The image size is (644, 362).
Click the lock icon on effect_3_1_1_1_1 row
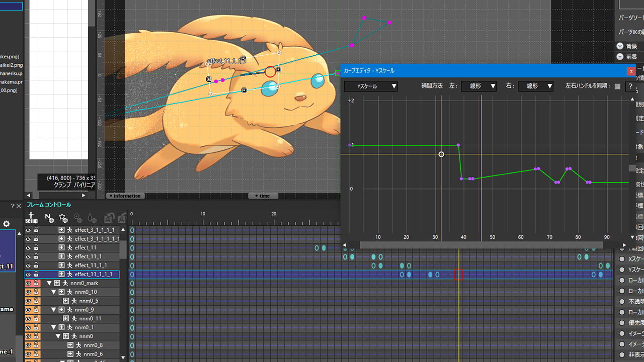[x=36, y=230]
